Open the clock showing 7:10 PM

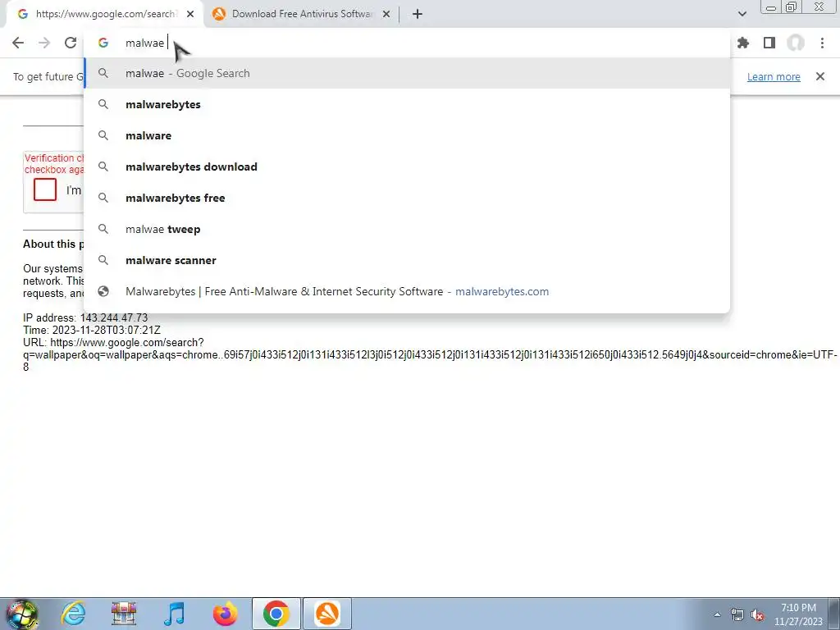point(798,614)
